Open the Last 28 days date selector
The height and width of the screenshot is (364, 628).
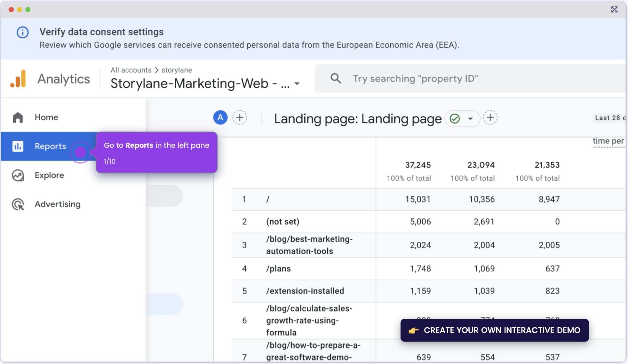pos(608,118)
